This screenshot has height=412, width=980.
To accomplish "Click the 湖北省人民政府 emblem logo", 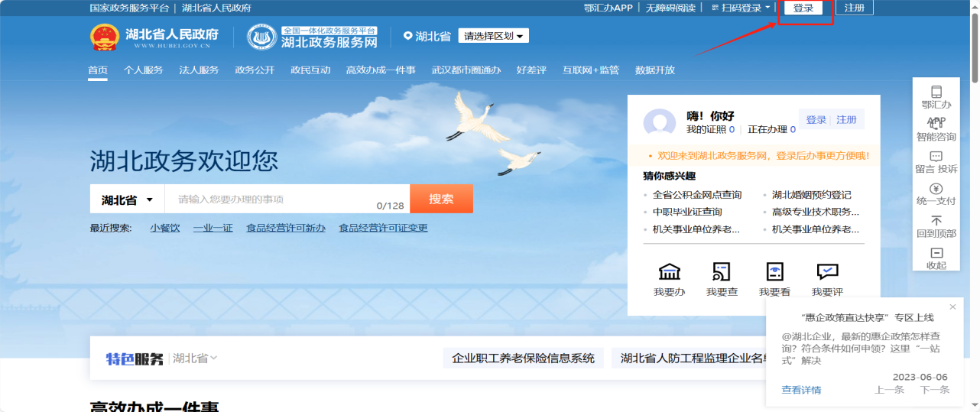I will pos(105,36).
